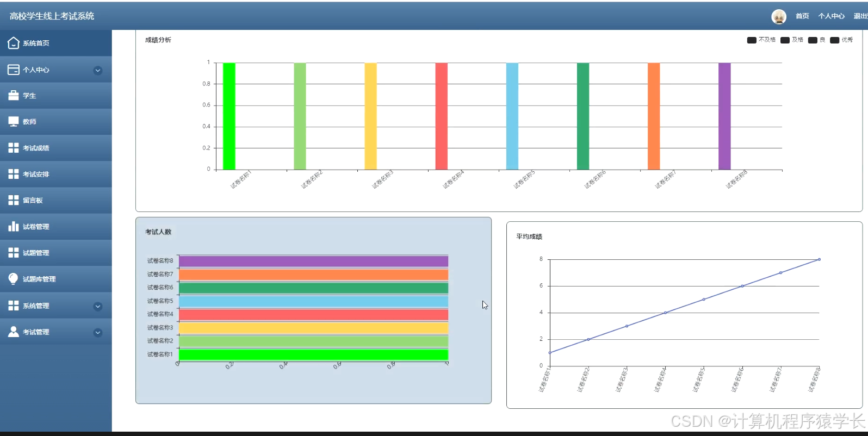
Task: Click the grid icon beside 试题管理
Action: (x=14, y=253)
